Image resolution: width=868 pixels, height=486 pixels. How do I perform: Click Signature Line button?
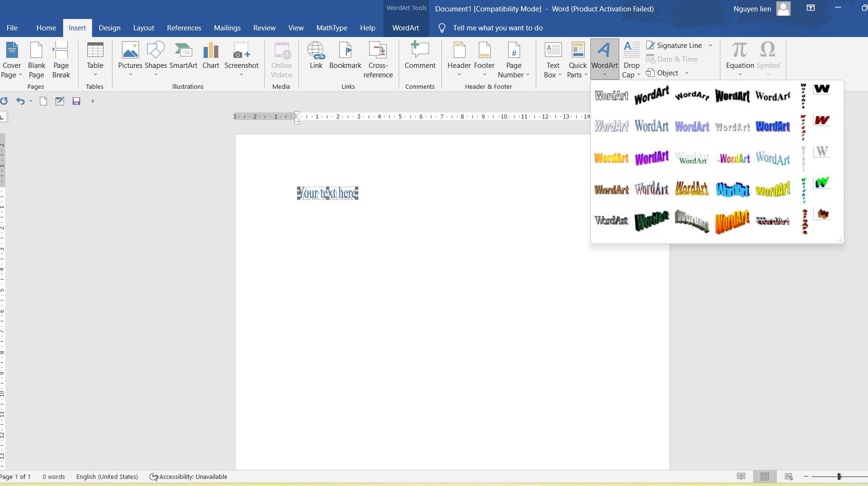pyautogui.click(x=674, y=46)
